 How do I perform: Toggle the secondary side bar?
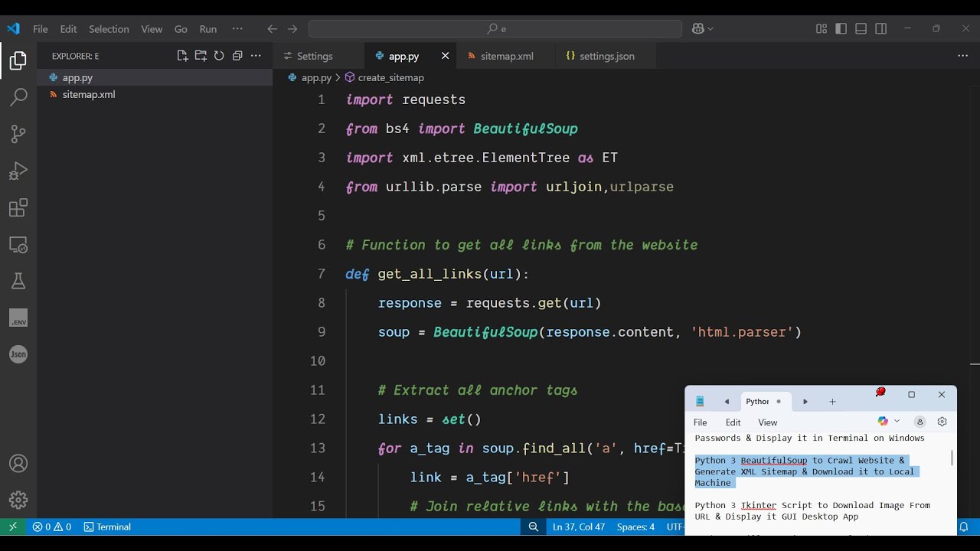881,29
